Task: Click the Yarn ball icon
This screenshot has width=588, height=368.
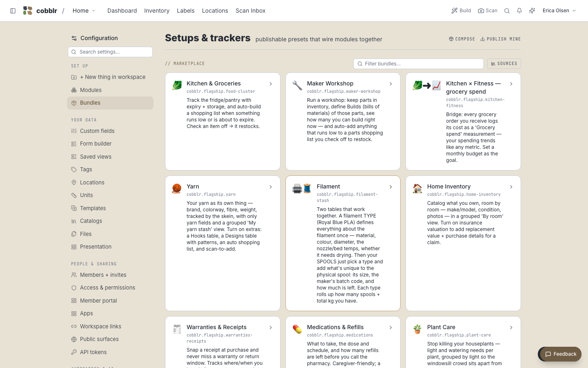Action: coord(177,188)
